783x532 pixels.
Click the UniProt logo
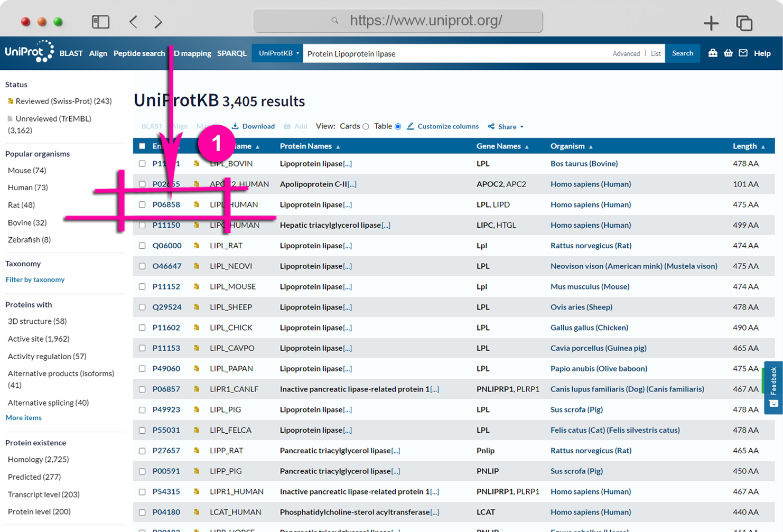pos(29,52)
